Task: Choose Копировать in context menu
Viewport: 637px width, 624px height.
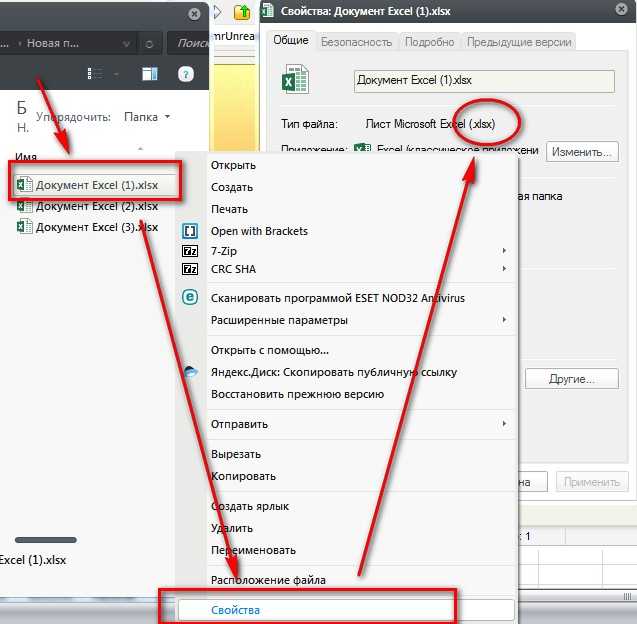Action: point(243,476)
